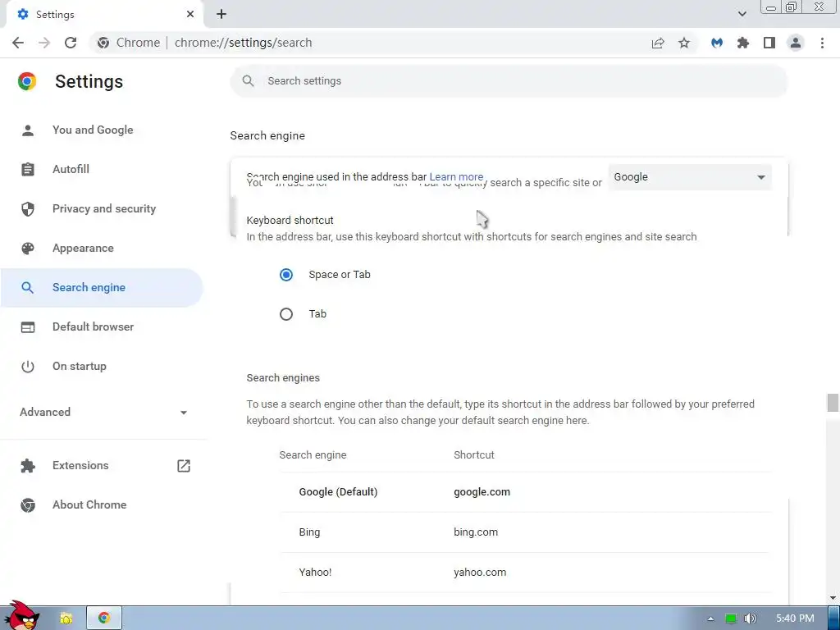Click the bing.com shortcut
The height and width of the screenshot is (630, 840).
[476, 532]
